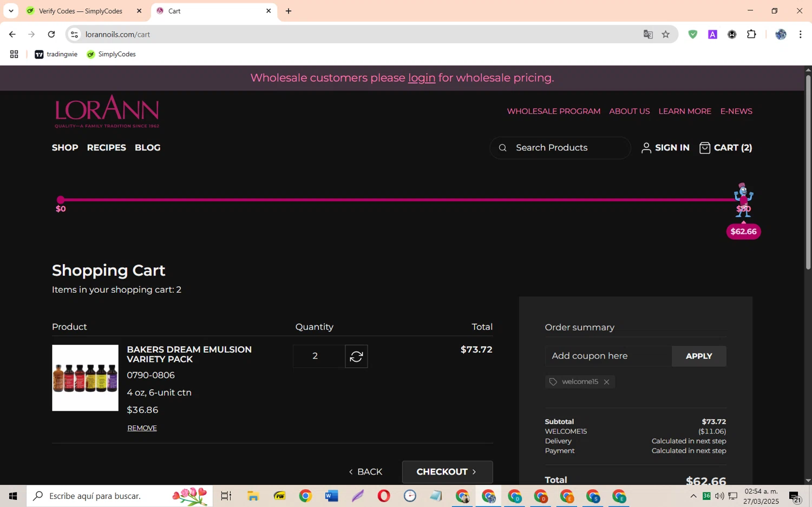Open File Explorer from taskbar

click(x=253, y=496)
